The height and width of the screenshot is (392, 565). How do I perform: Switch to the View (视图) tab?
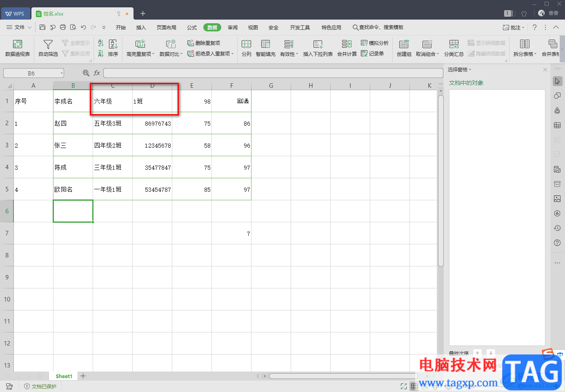(x=253, y=27)
